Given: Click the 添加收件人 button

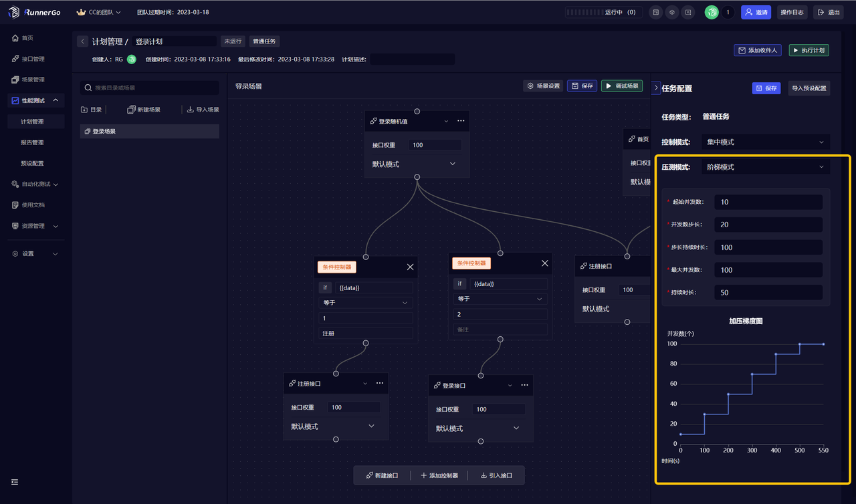Looking at the screenshot, I should pos(758,50).
